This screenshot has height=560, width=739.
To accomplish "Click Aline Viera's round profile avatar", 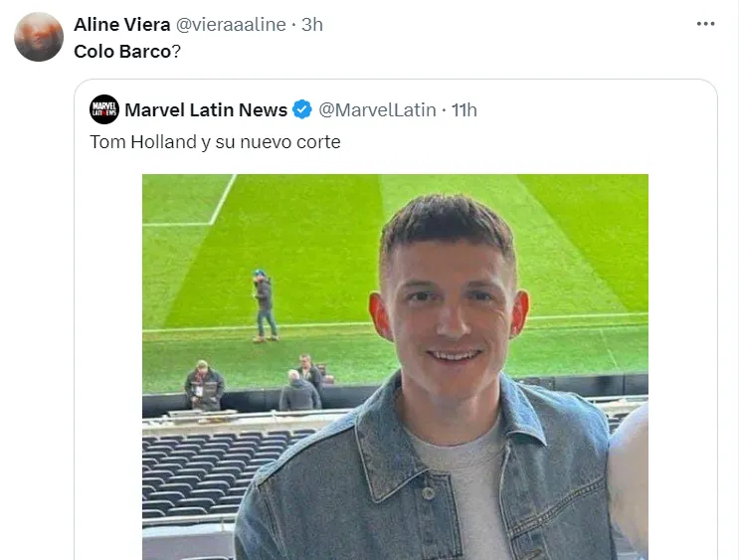I will pyautogui.click(x=39, y=37).
